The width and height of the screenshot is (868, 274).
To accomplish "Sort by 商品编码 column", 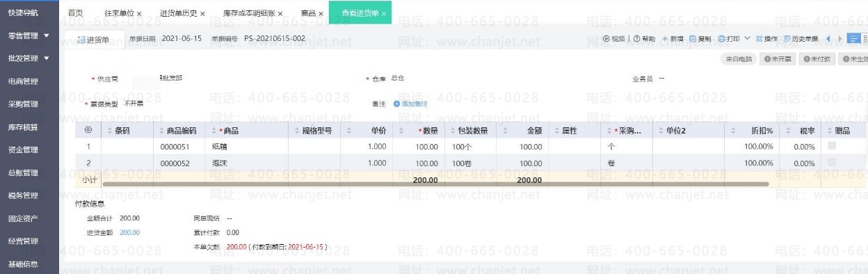I will [162, 130].
